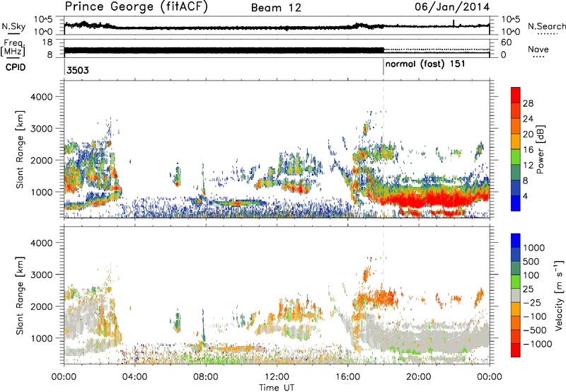This screenshot has height=392, width=566.
Task: Click the '-1000' label on Velocity colorbar
Action: coord(537,344)
